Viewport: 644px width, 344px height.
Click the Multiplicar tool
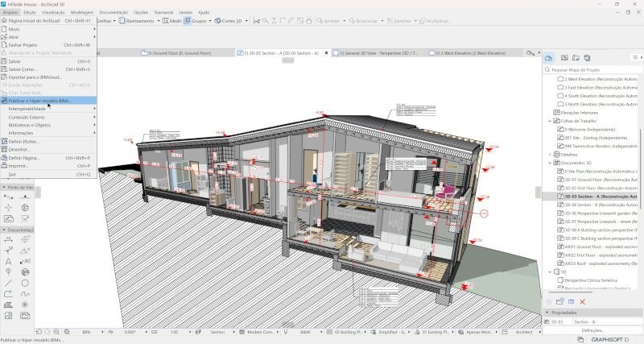point(434,21)
